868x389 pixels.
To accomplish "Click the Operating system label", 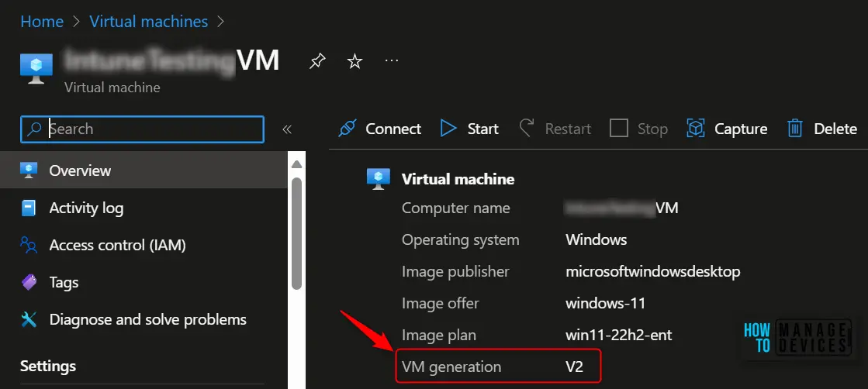I will (x=461, y=239).
